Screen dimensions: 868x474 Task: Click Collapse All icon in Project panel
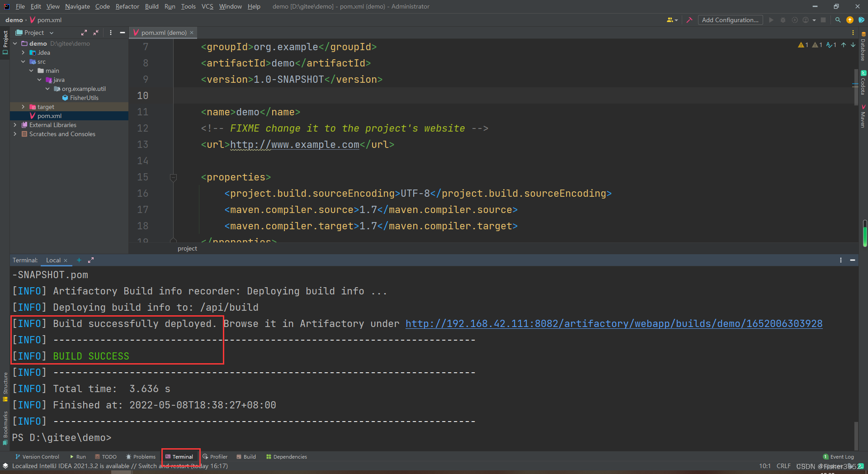[x=96, y=33]
